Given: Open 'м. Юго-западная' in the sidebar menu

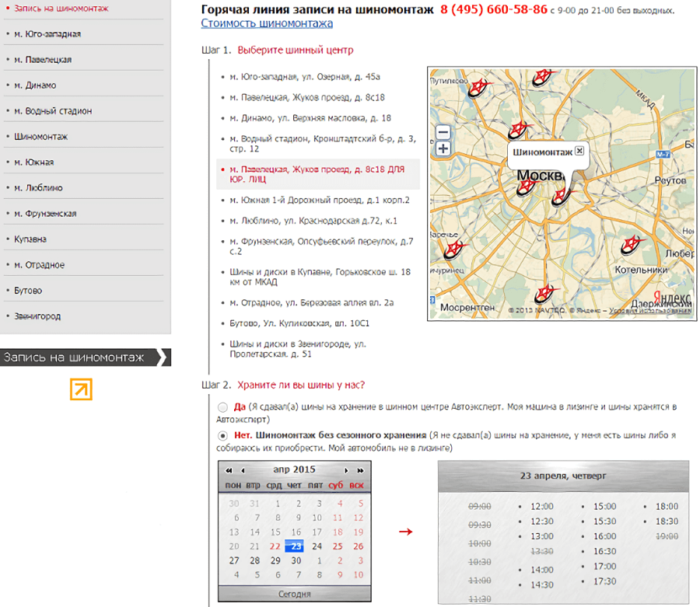Looking at the screenshot, I should point(47,34).
